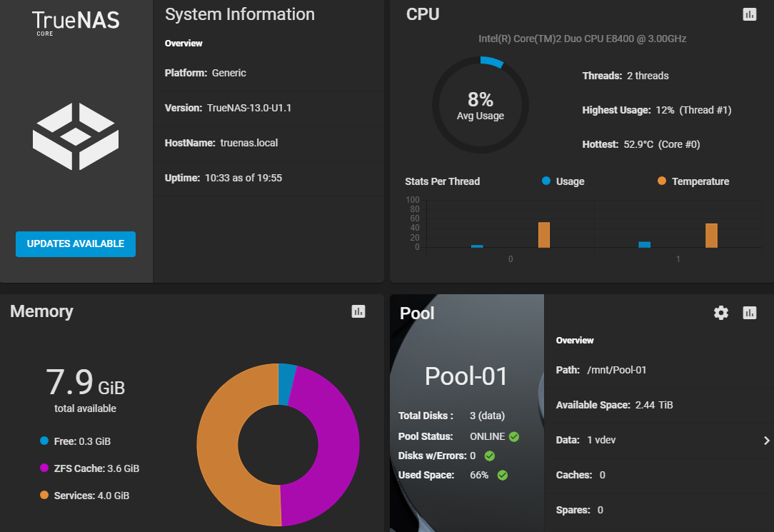Click orange Services donut segment

click(217, 444)
